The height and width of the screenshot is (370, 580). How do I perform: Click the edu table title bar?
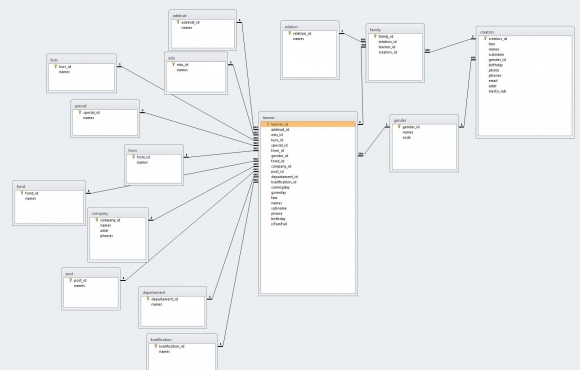196,58
